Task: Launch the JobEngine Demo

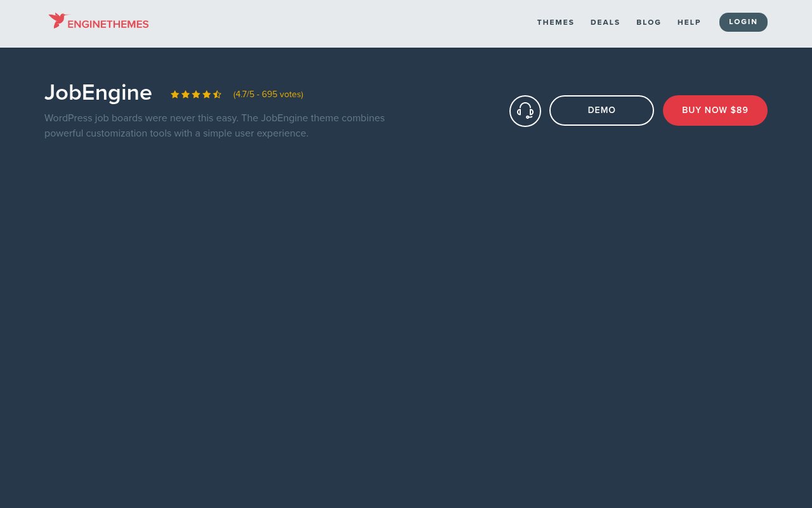Action: [601, 110]
